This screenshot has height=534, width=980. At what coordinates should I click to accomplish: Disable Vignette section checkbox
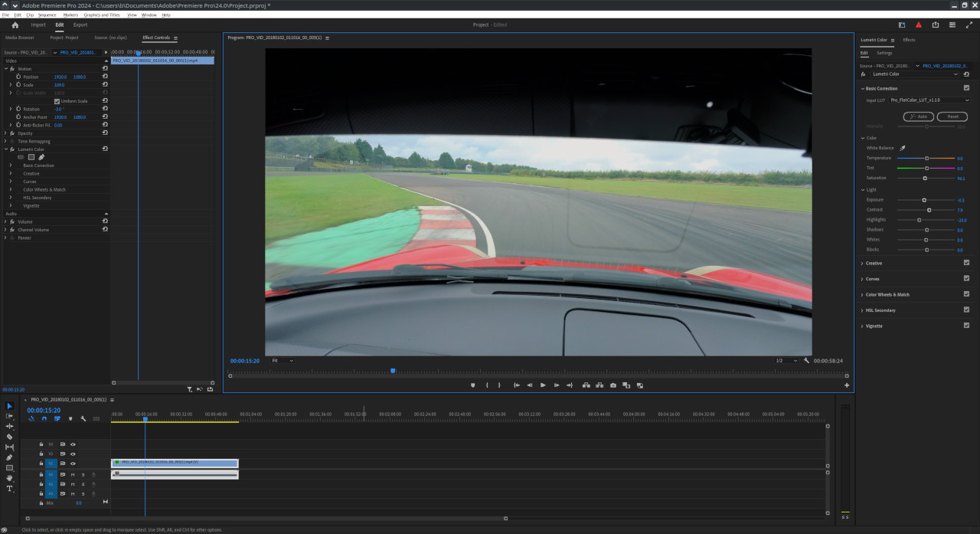(x=966, y=326)
